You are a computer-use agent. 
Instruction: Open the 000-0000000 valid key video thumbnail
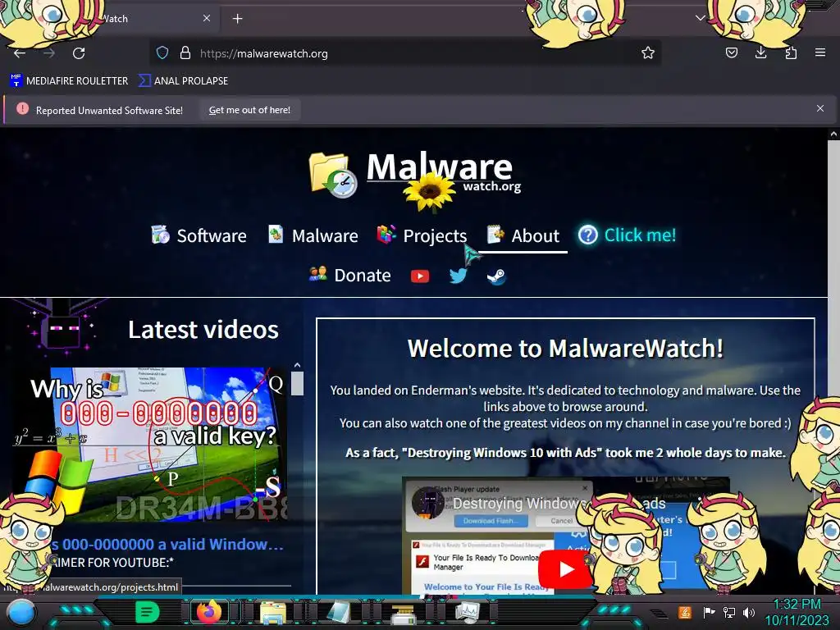(150, 444)
